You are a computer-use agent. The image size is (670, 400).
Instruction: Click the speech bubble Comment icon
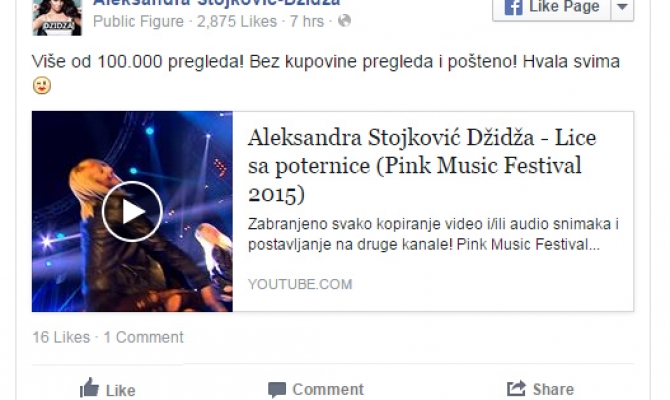pyautogui.click(x=277, y=389)
